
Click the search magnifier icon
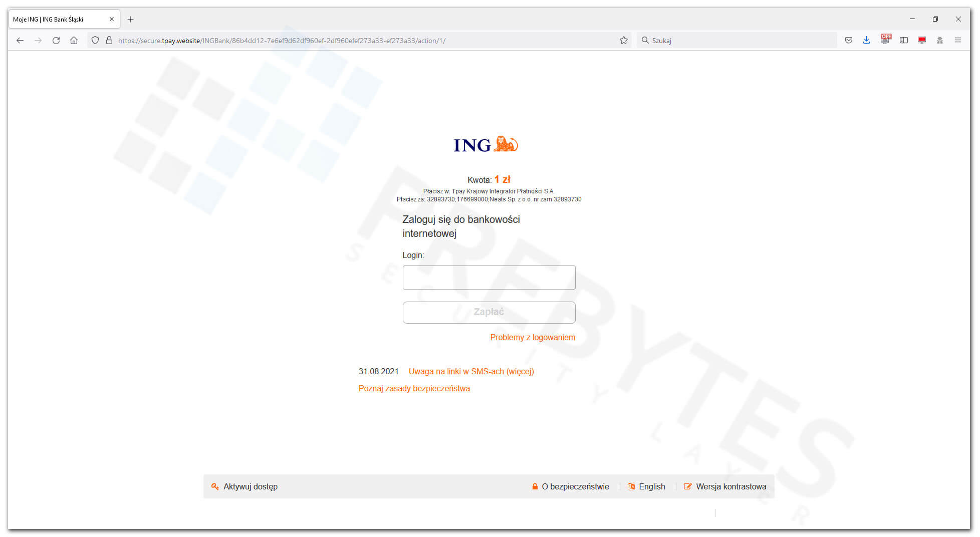pyautogui.click(x=645, y=41)
